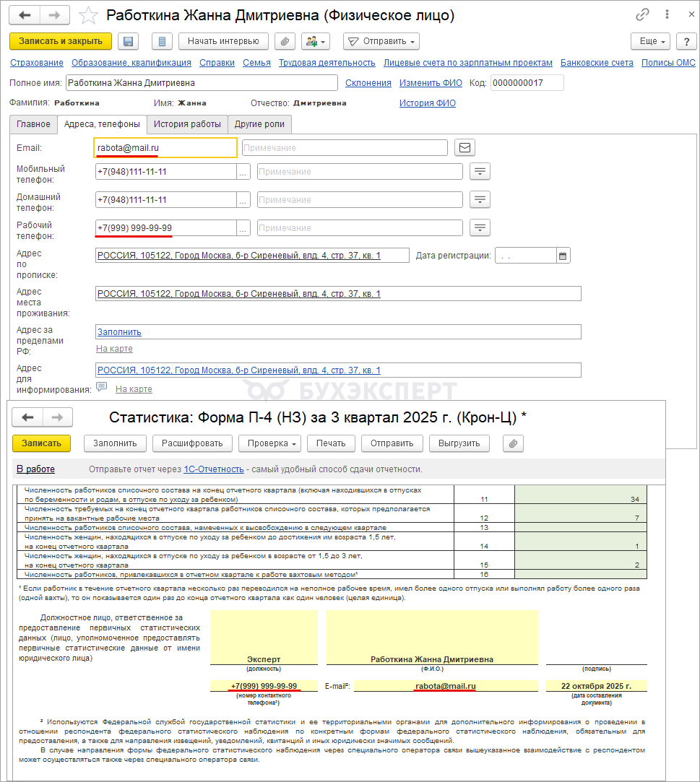Go back in the Статистика form window
The width and height of the screenshot is (700, 782).
[27, 417]
